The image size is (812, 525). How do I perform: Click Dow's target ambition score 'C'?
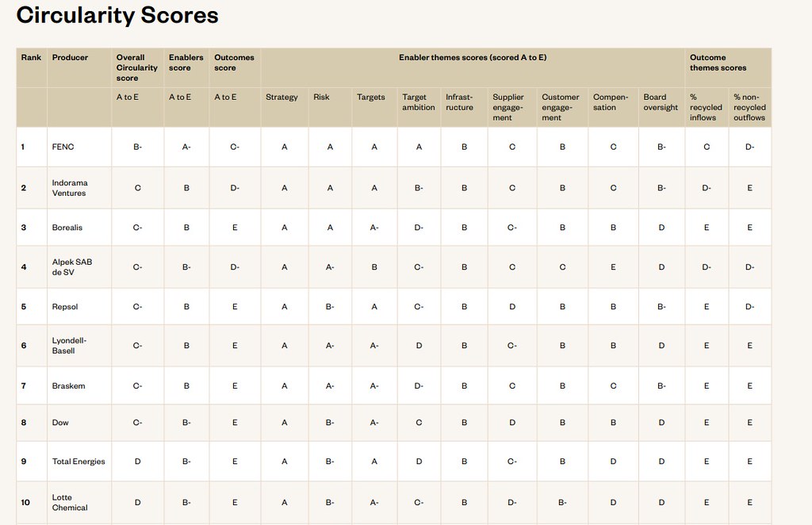coord(419,423)
